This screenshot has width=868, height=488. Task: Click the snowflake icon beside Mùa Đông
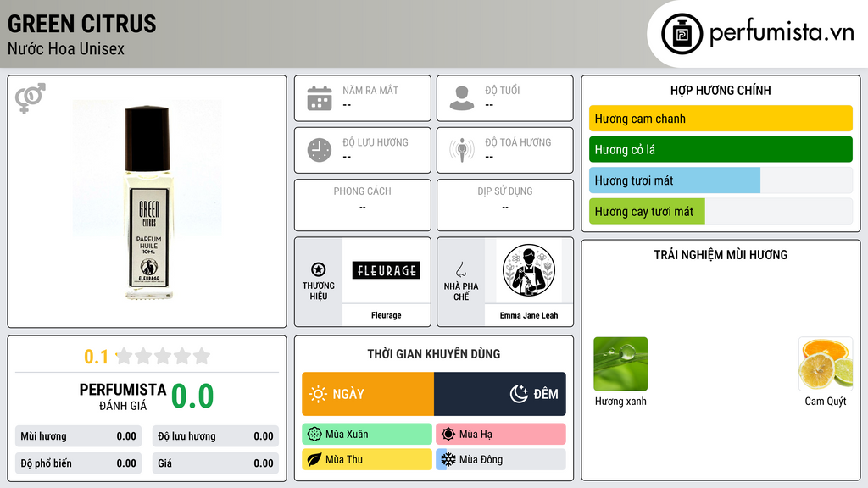448,459
